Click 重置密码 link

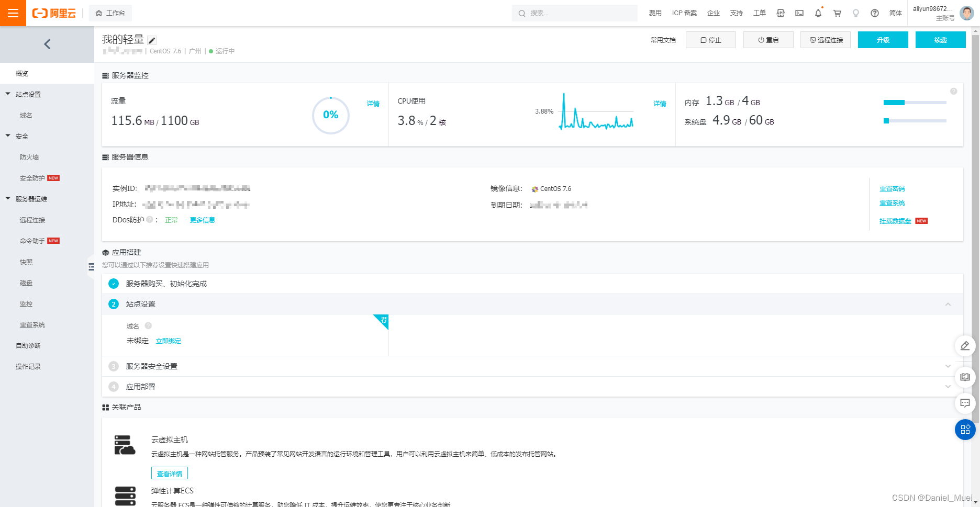click(x=892, y=189)
